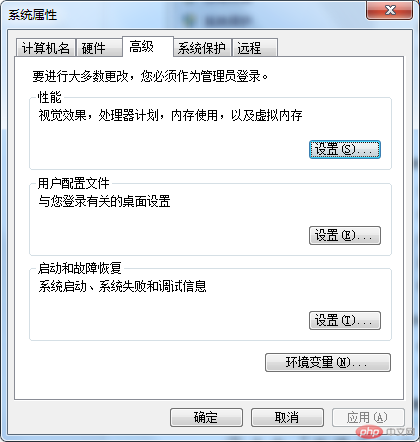Click the php 中文网 watermark logo
Viewport: 420px width, 442px height.
click(x=385, y=432)
